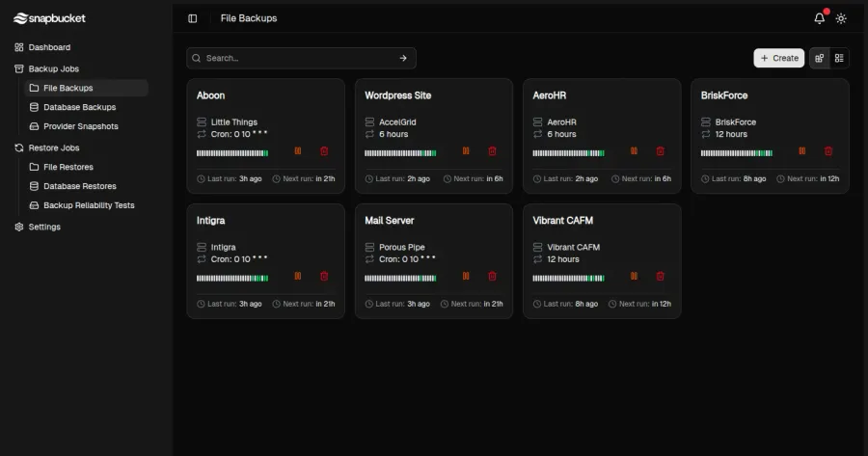Image resolution: width=868 pixels, height=456 pixels.
Task: Open the Mail Server card title
Action: (390, 221)
